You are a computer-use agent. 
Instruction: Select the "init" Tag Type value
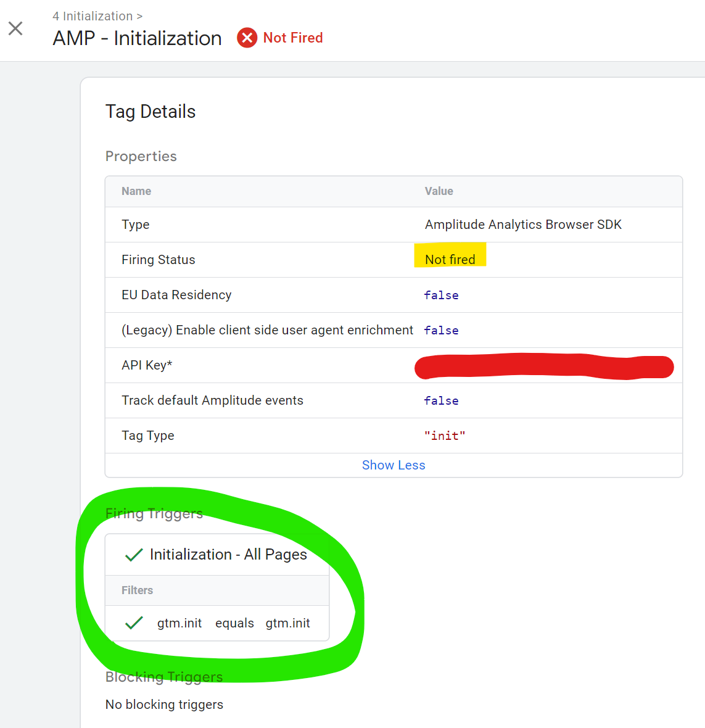pos(445,436)
